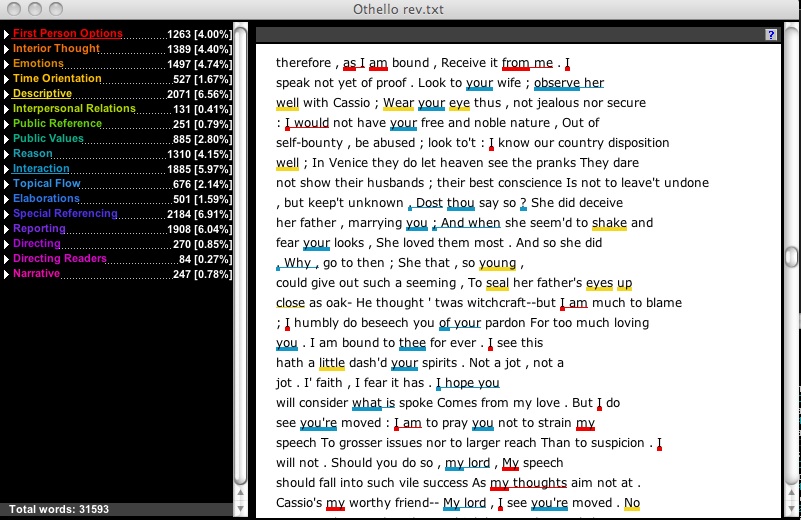Select the Directing Readers category label
This screenshot has height=520, width=801.
tap(58, 259)
